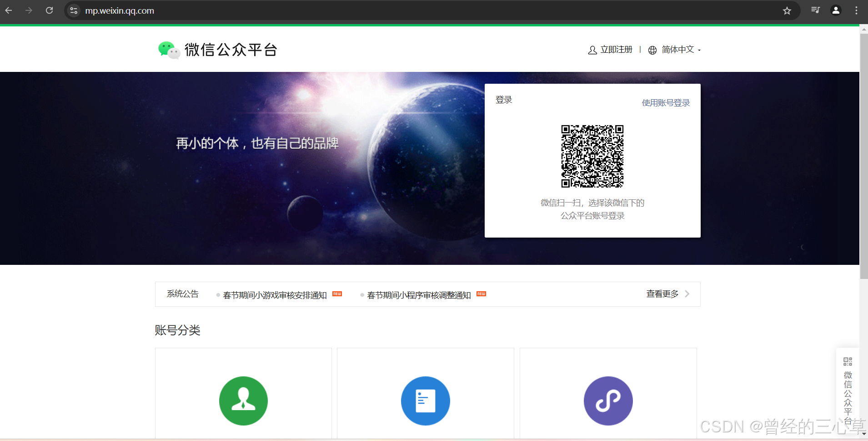Screen dimensions: 868x441
Task: Click the 微信扫一扫 instruction text
Action: [x=592, y=209]
